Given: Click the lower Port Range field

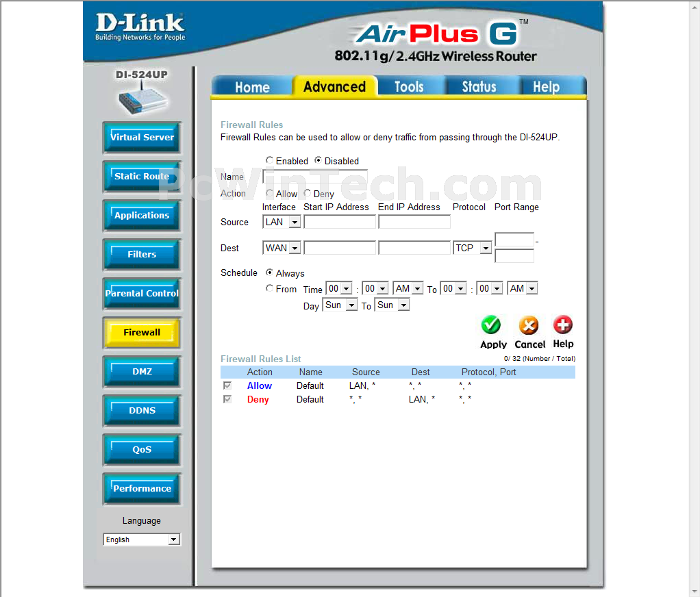Looking at the screenshot, I should pos(514,256).
